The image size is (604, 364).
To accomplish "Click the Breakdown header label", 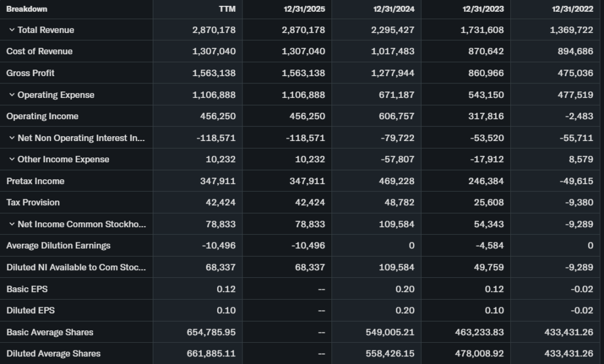I will [27, 9].
